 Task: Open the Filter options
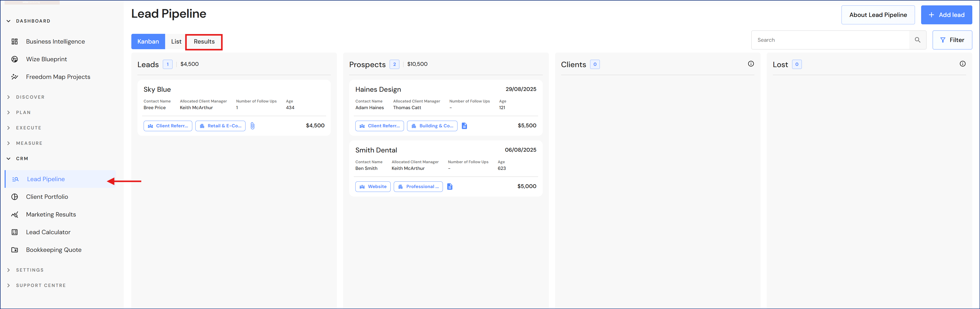click(952, 40)
